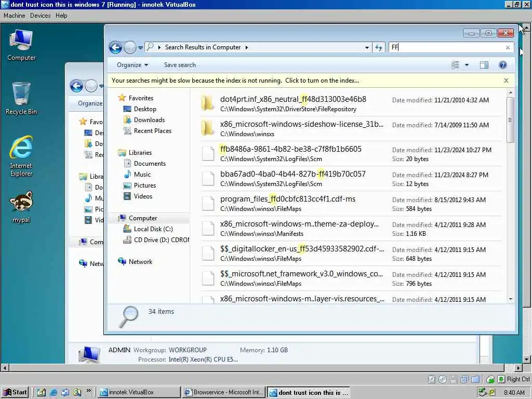Click the Forward arrow in search window
The width and height of the screenshot is (532, 399).
[x=129, y=47]
